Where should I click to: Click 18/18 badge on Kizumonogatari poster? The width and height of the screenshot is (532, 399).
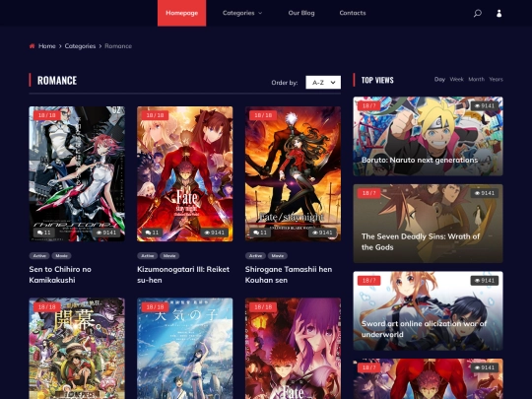pyautogui.click(x=155, y=115)
